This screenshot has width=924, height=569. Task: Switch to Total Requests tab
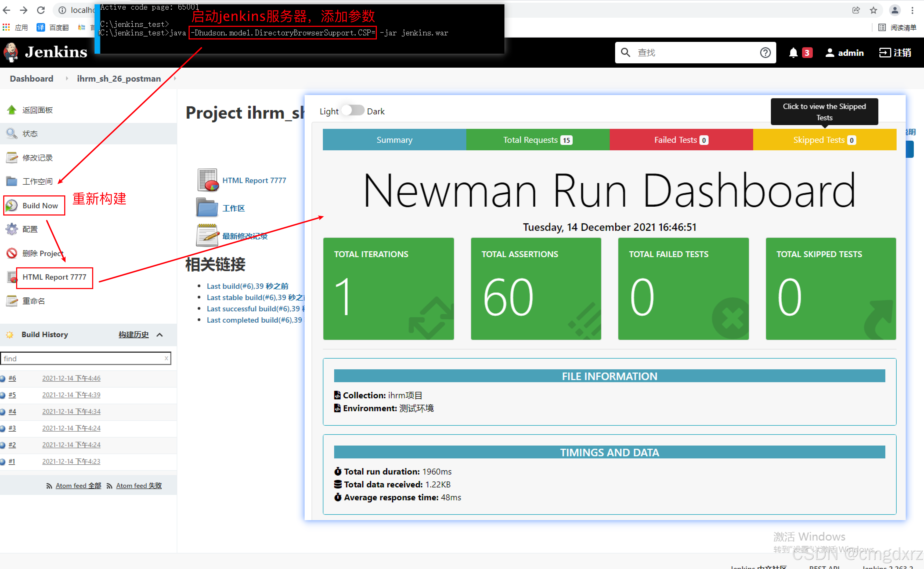tap(538, 140)
